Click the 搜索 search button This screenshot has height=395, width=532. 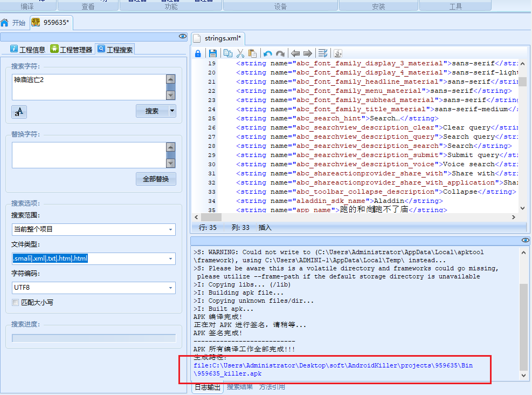coord(152,111)
